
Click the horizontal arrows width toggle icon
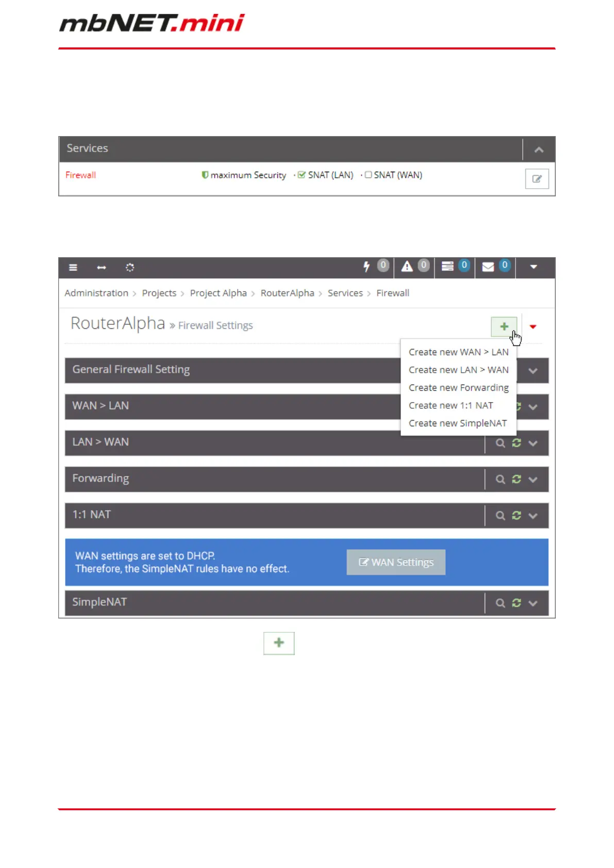pos(102,268)
